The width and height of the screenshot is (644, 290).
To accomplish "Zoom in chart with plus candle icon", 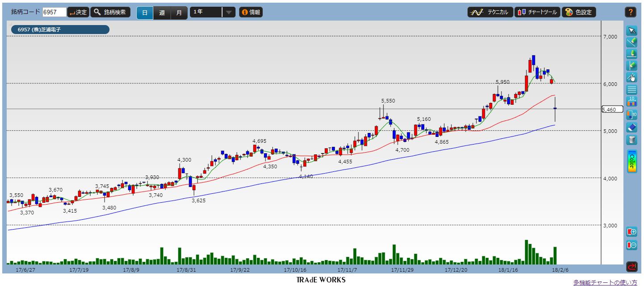I will (x=631, y=232).
